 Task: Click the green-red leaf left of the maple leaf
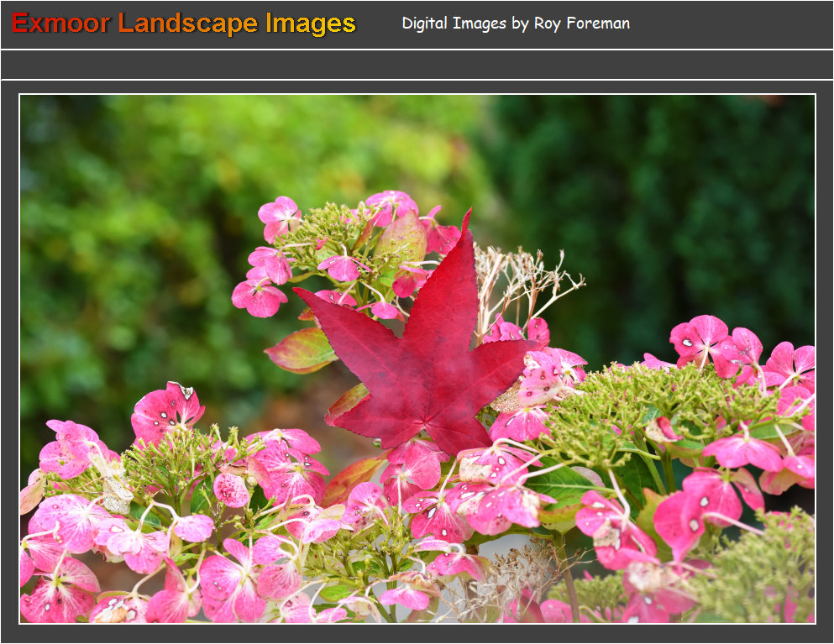pos(301,350)
